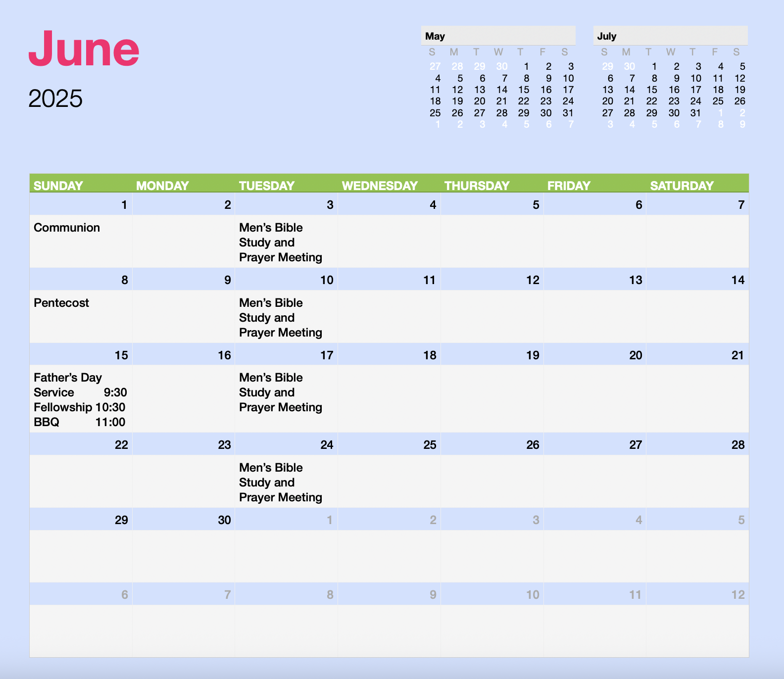
Task: Select the "Pentecost" event on June 8
Action: click(61, 303)
